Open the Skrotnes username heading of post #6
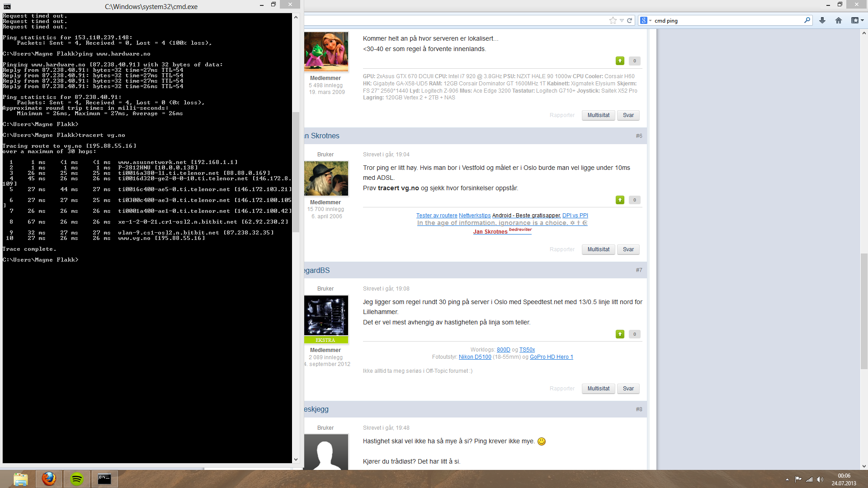Screen dimensions: 868x488 coord(322,136)
